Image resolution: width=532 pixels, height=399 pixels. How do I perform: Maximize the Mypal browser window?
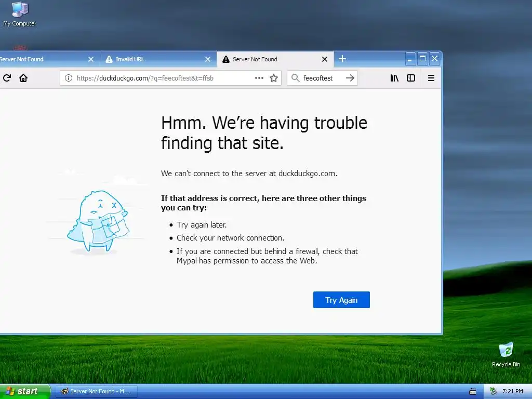tap(422, 59)
